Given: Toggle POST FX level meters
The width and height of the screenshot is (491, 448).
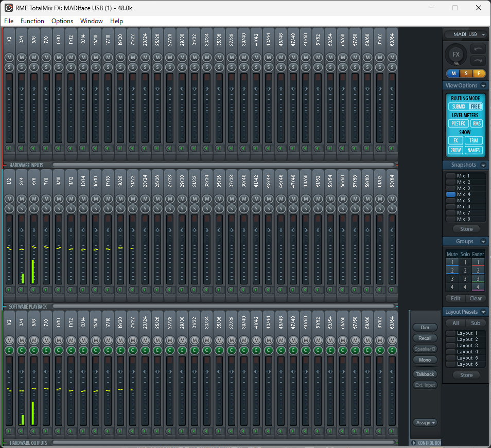Looking at the screenshot, I should (458, 123).
